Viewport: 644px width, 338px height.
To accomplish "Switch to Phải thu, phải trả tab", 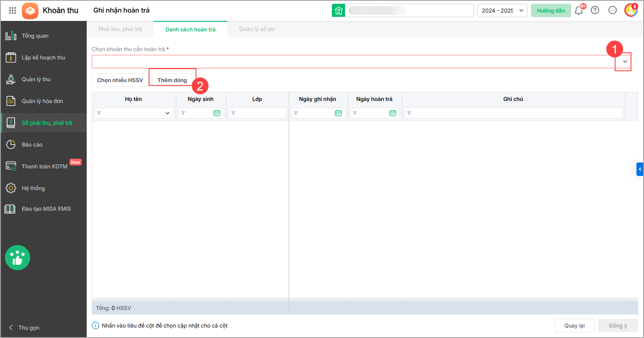I will [120, 29].
